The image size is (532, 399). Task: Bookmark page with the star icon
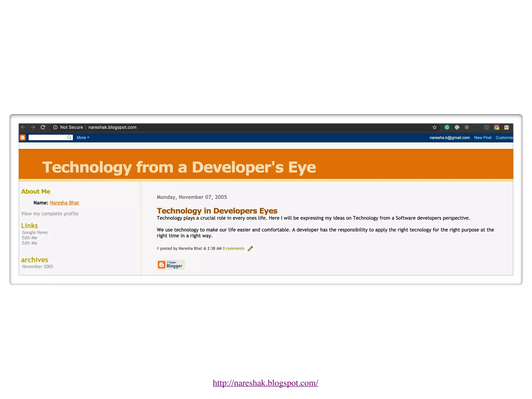[x=435, y=127]
